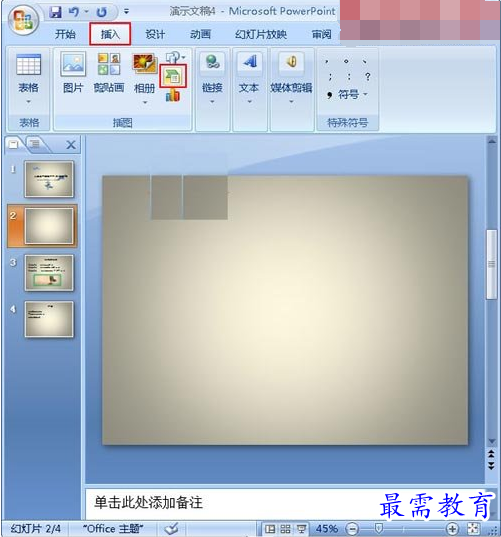
Task: Close the slide thumbnail pane
Action: point(71,145)
